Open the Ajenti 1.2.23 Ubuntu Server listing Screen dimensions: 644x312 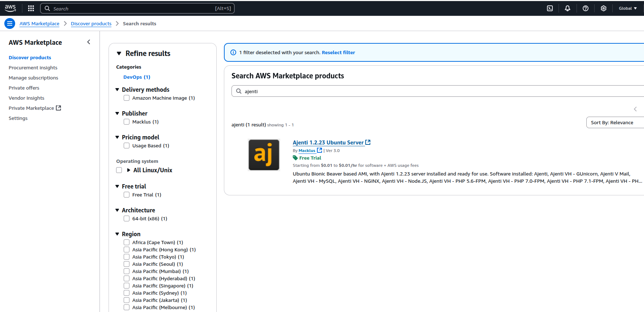pyautogui.click(x=328, y=142)
